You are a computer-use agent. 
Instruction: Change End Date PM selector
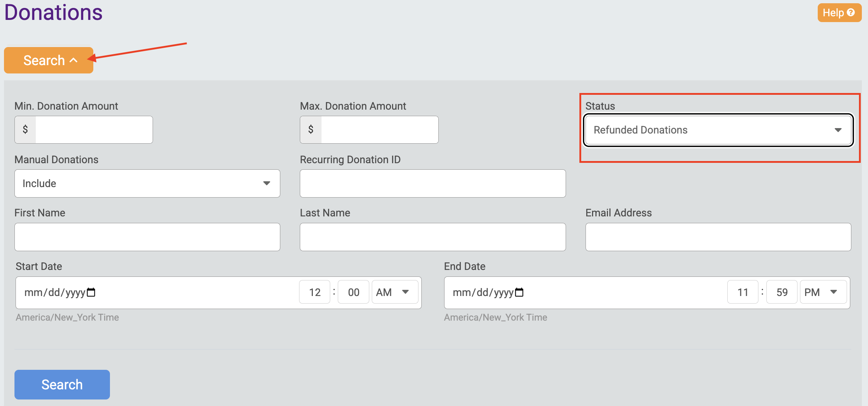pyautogui.click(x=822, y=292)
